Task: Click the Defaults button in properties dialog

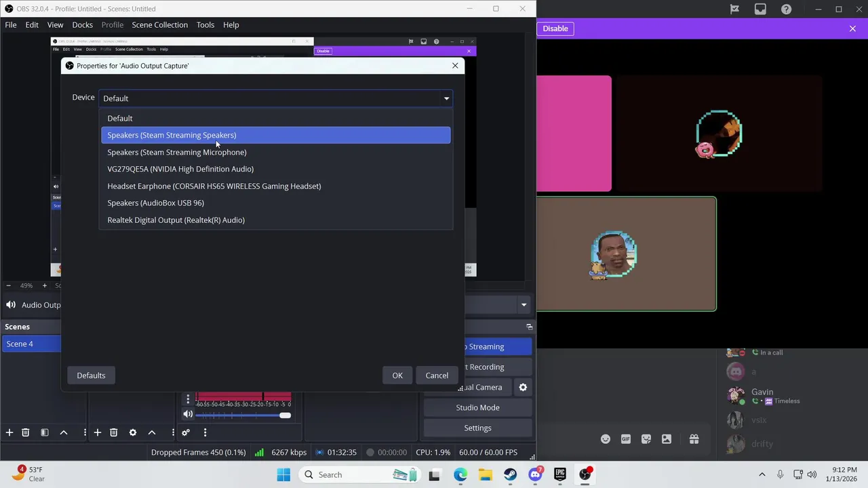Action: click(91, 375)
